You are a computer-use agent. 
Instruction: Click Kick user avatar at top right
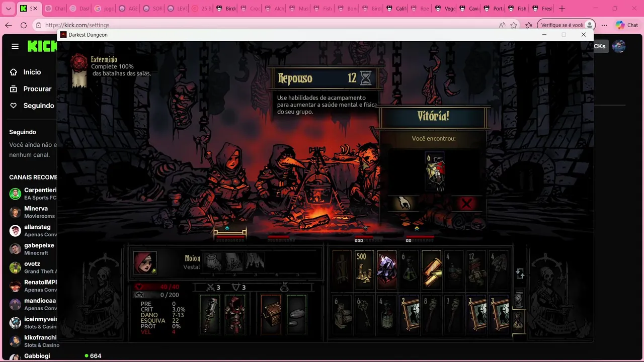pyautogui.click(x=619, y=46)
